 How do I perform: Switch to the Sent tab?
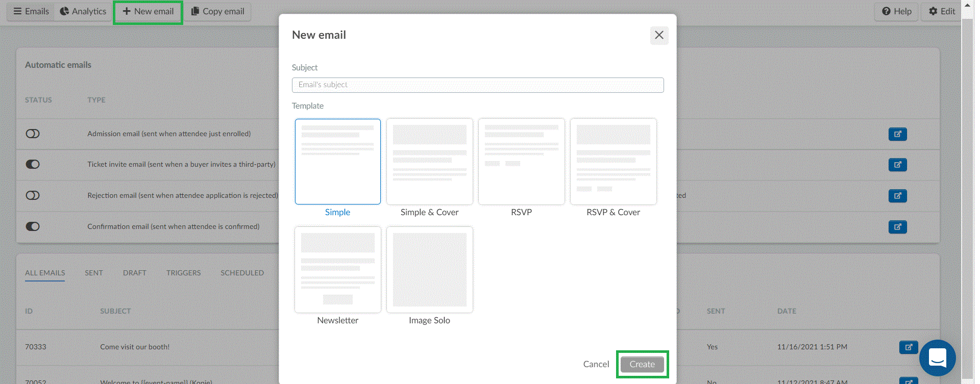click(x=94, y=273)
